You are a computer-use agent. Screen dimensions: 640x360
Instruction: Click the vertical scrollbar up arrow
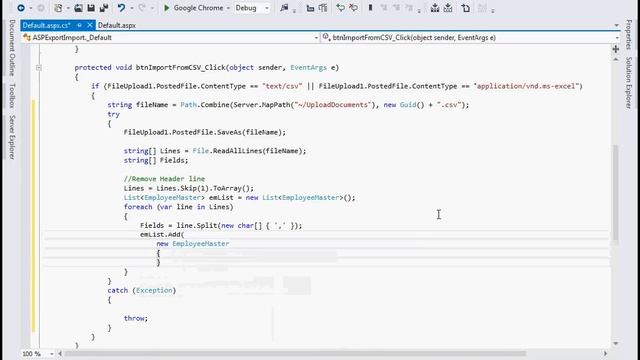click(616, 60)
